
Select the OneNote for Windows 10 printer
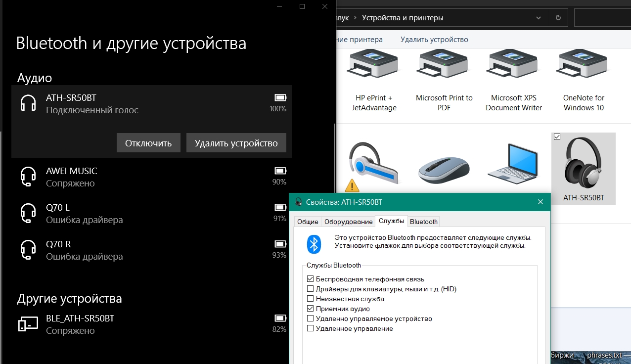tap(584, 82)
